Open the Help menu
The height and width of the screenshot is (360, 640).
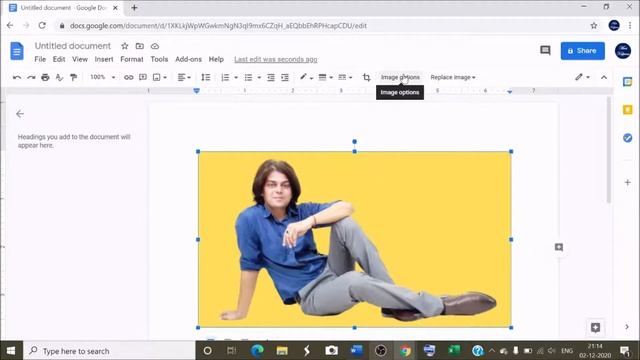tap(216, 59)
